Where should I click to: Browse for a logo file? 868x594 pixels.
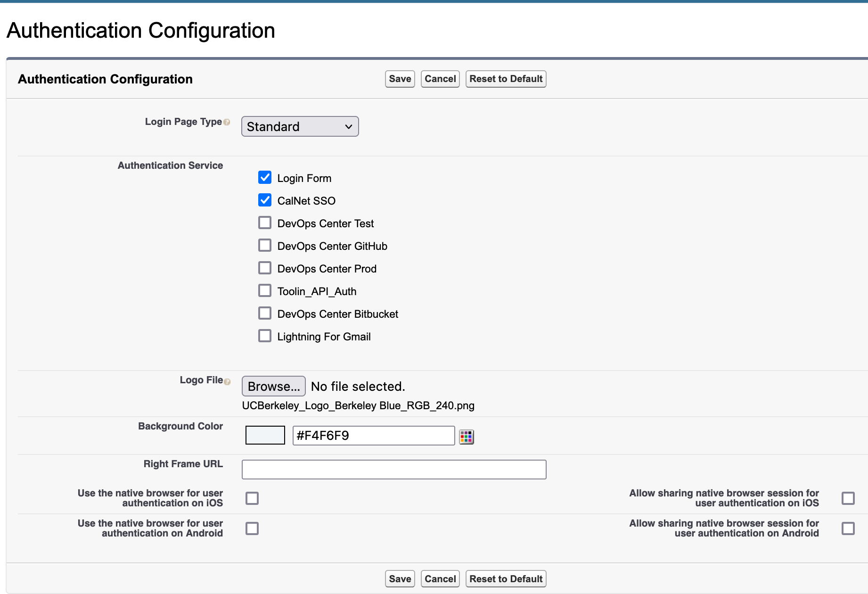[x=273, y=386]
